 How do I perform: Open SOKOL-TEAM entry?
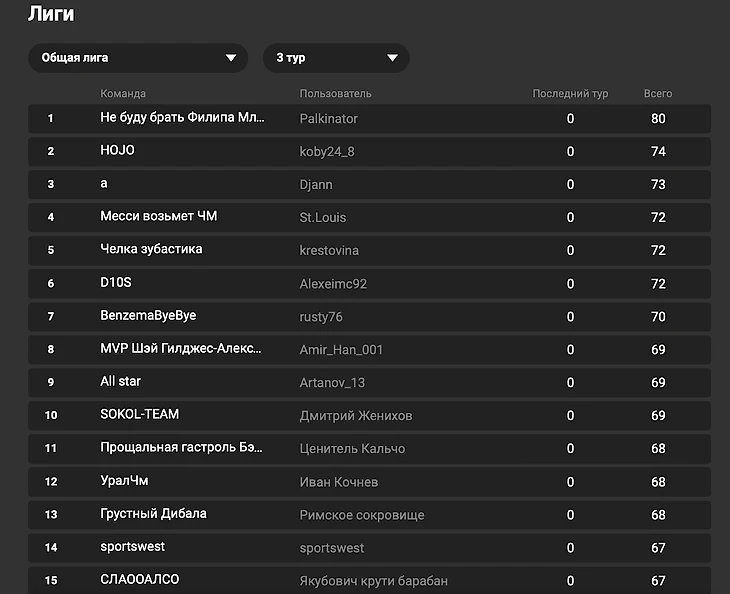click(139, 415)
